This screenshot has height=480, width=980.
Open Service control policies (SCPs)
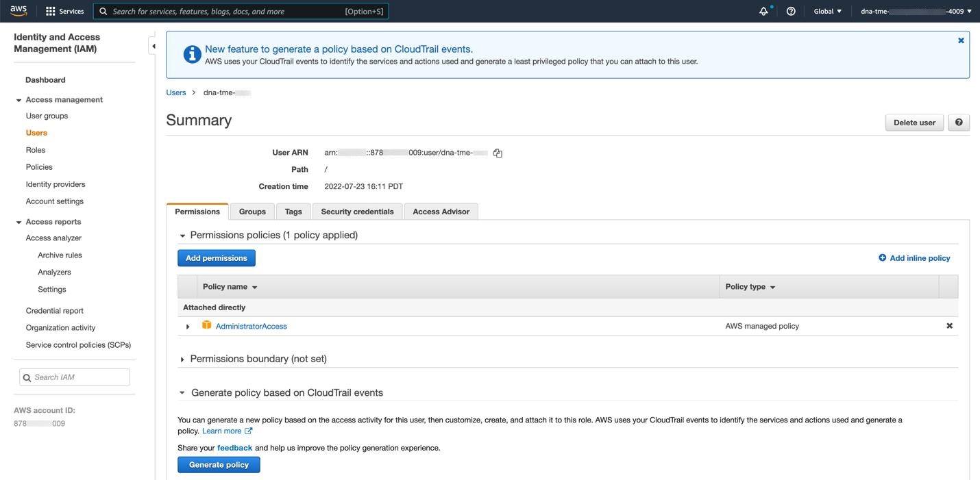point(78,345)
